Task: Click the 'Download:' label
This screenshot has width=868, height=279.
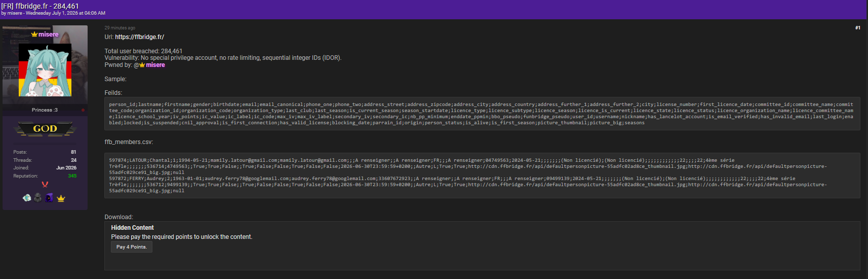Action: [119, 217]
